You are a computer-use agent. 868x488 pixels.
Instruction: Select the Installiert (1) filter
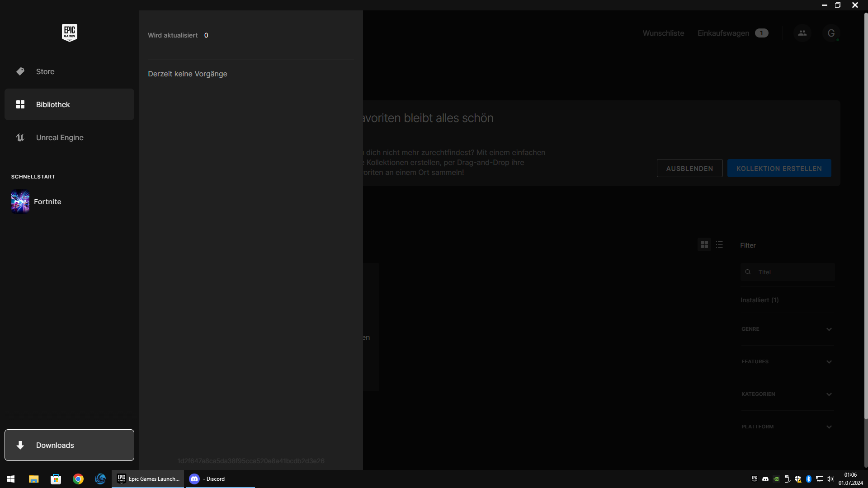coord(759,300)
